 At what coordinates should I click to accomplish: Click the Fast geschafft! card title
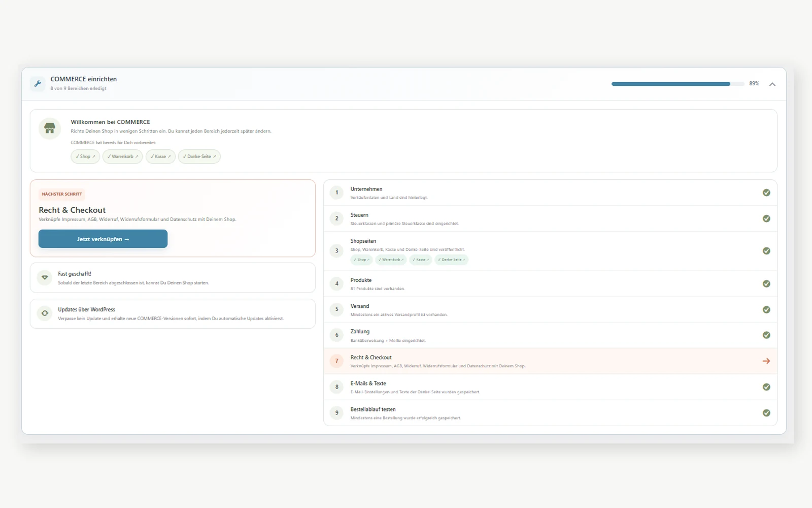click(75, 274)
